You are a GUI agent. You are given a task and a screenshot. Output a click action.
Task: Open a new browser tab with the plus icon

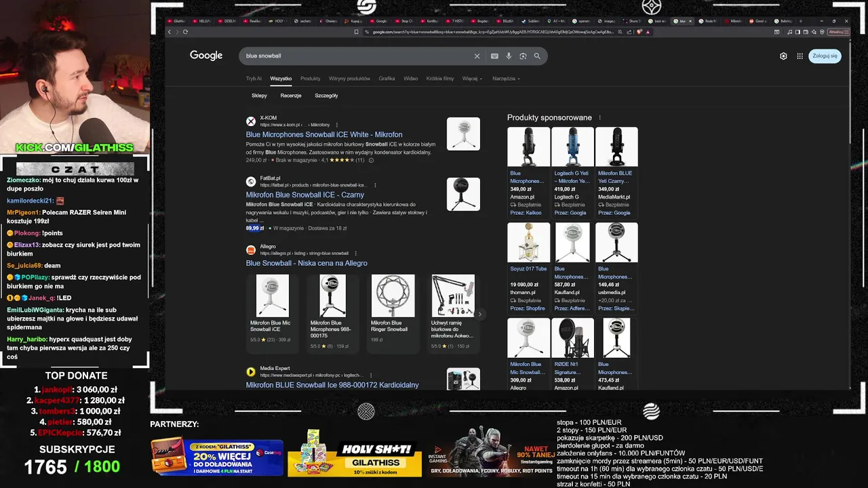(801, 21)
